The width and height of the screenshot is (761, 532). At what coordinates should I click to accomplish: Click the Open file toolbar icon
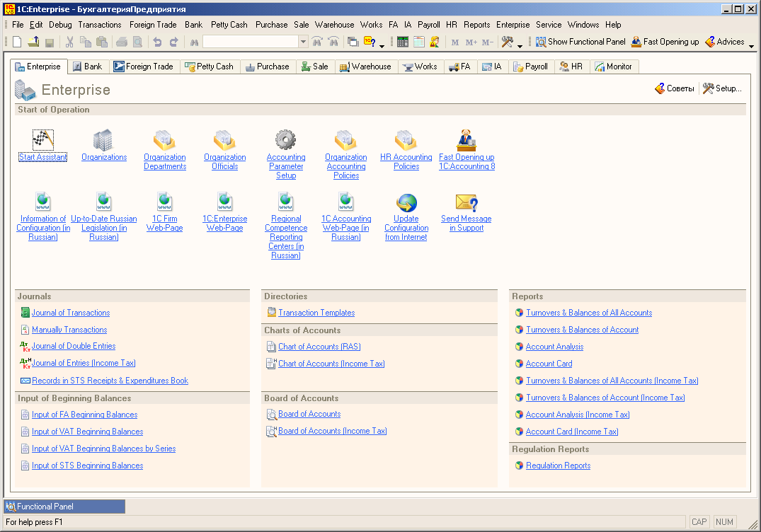pos(33,42)
